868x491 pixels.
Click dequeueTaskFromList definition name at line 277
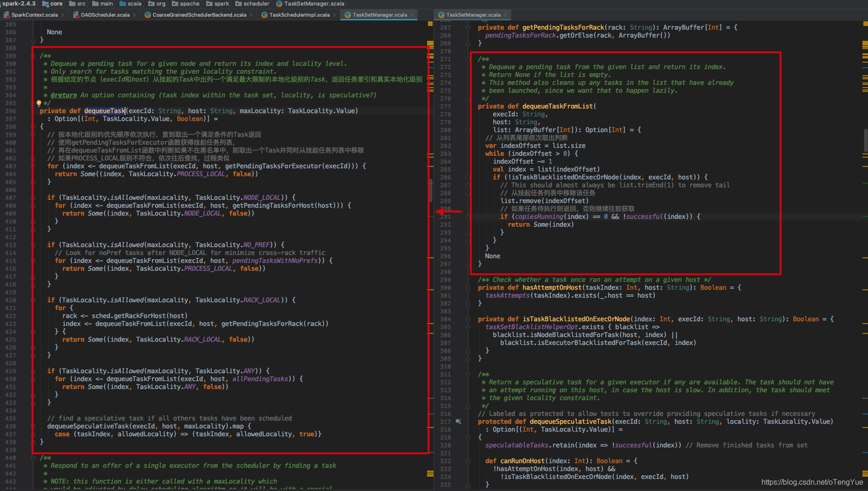pos(558,106)
